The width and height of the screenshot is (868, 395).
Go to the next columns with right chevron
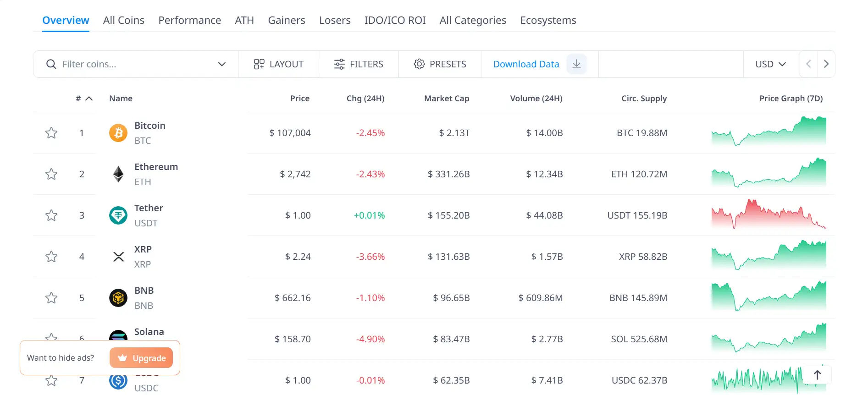(826, 64)
